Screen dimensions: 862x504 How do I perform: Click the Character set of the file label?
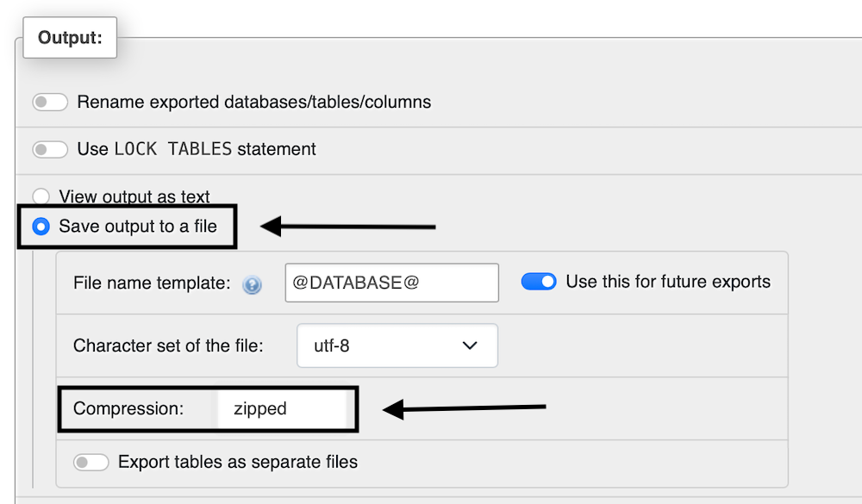(168, 345)
